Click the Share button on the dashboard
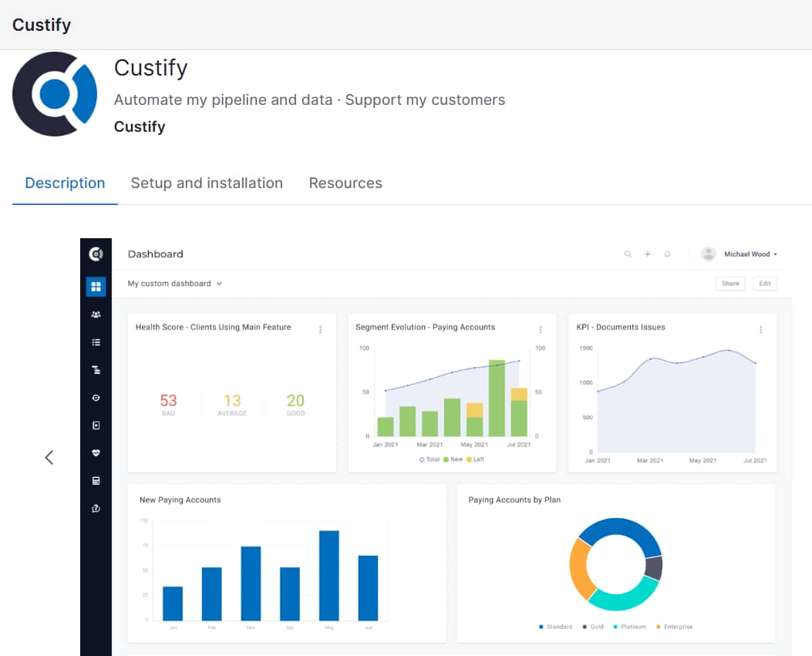 click(x=730, y=283)
